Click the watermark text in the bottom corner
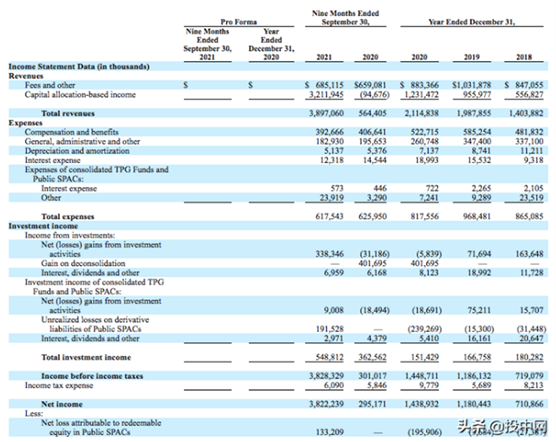Image resolution: width=556 pixels, height=442 pixels. coord(503,426)
